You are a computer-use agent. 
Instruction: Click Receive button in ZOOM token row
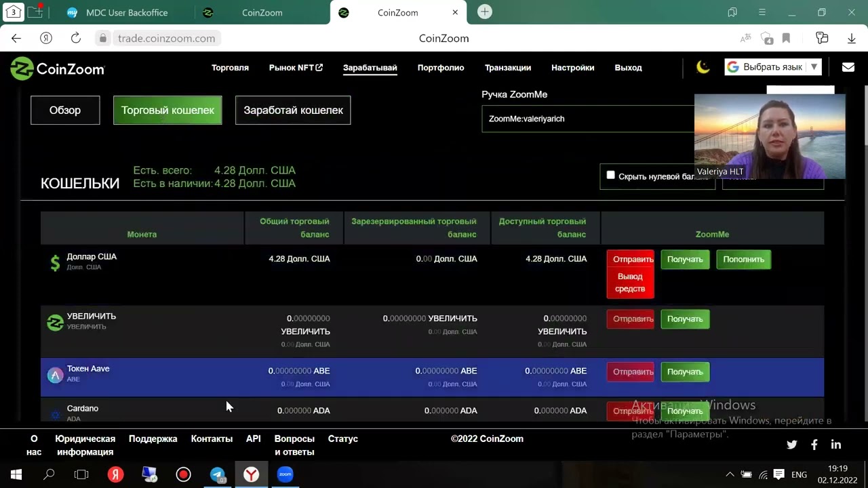coord(685,319)
